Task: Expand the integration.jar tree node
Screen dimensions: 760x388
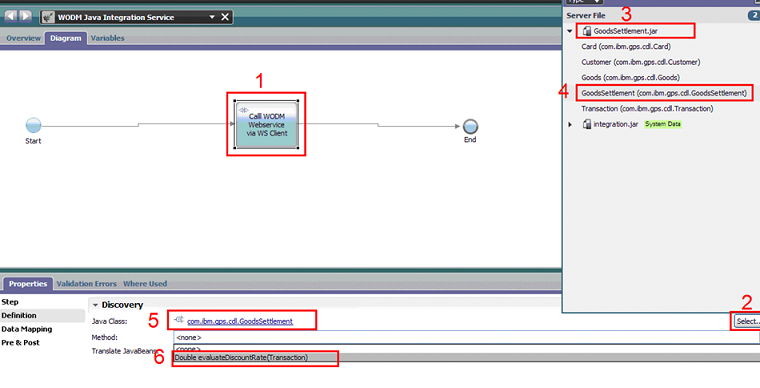Action: [570, 124]
